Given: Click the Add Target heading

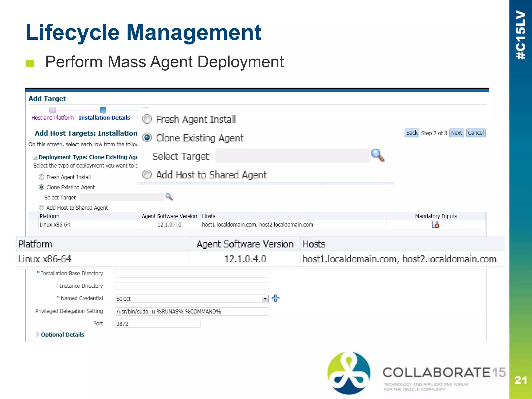Looking at the screenshot, I should (47, 99).
